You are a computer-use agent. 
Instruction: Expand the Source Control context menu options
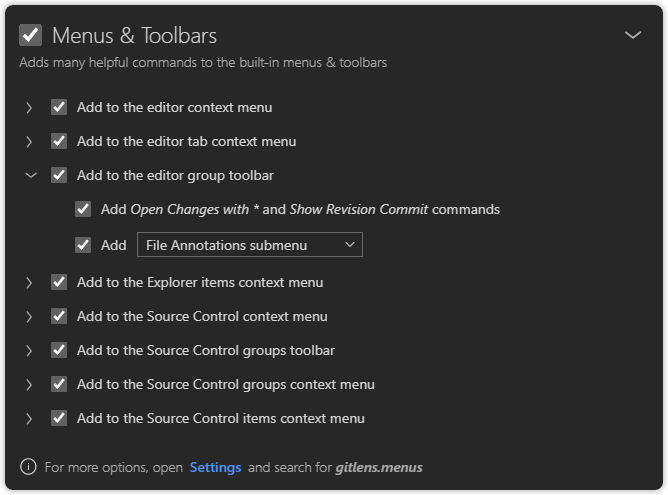tap(30, 316)
